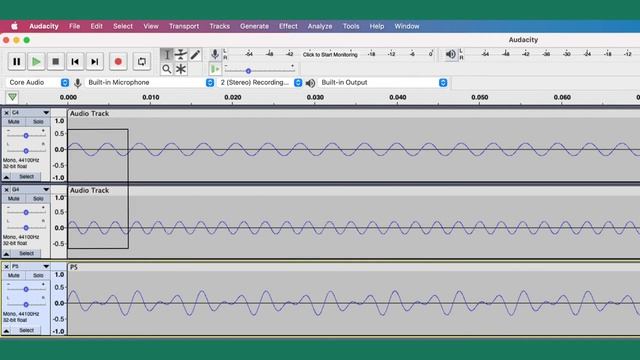
Task: Click the Select button on G4 track
Action: point(26,253)
